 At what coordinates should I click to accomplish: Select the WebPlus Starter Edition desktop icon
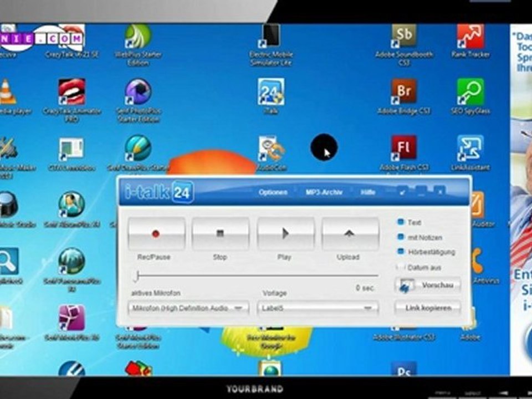coord(138,45)
